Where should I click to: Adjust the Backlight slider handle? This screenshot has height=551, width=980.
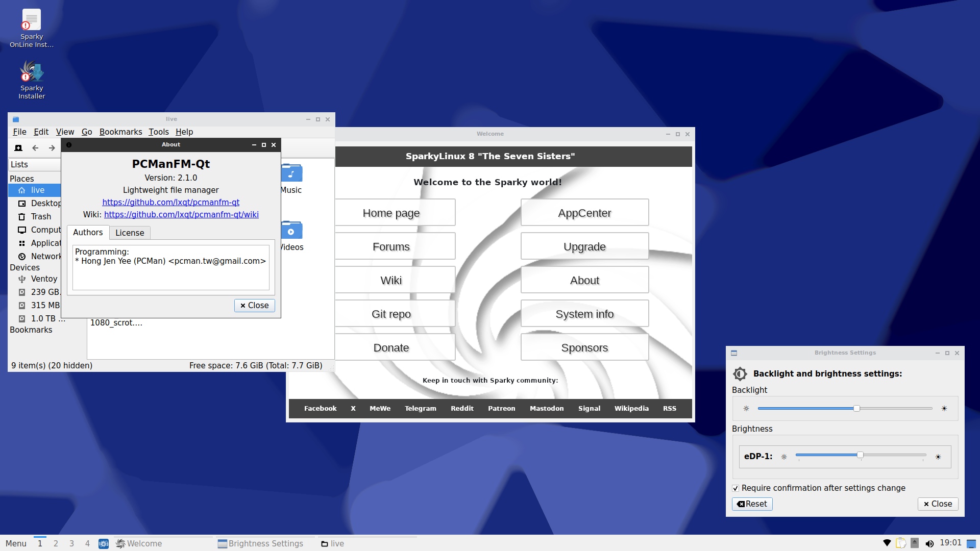(x=856, y=408)
